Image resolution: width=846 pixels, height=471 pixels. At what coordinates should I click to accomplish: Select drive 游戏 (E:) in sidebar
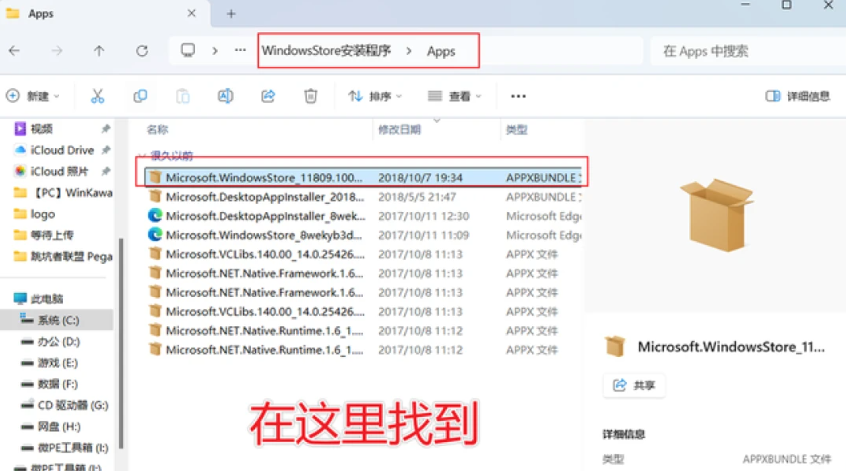[50, 363]
